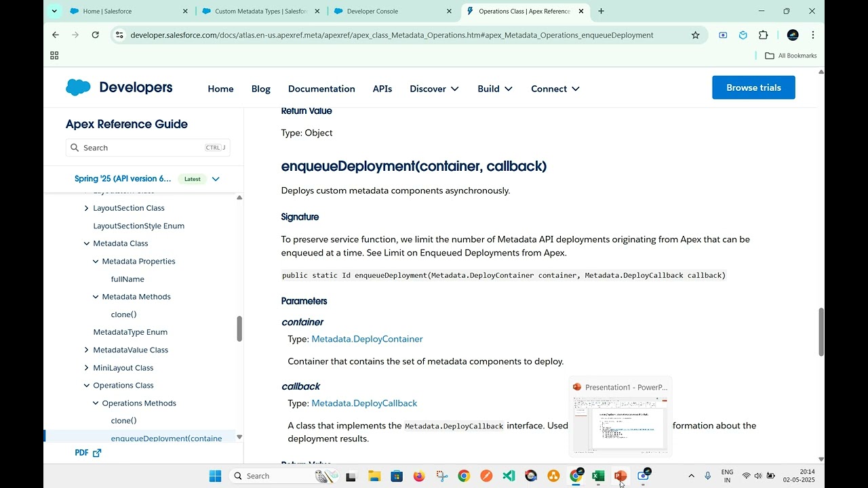Close the Home | Salesforce tab
The image size is (868, 488).
tap(186, 11)
